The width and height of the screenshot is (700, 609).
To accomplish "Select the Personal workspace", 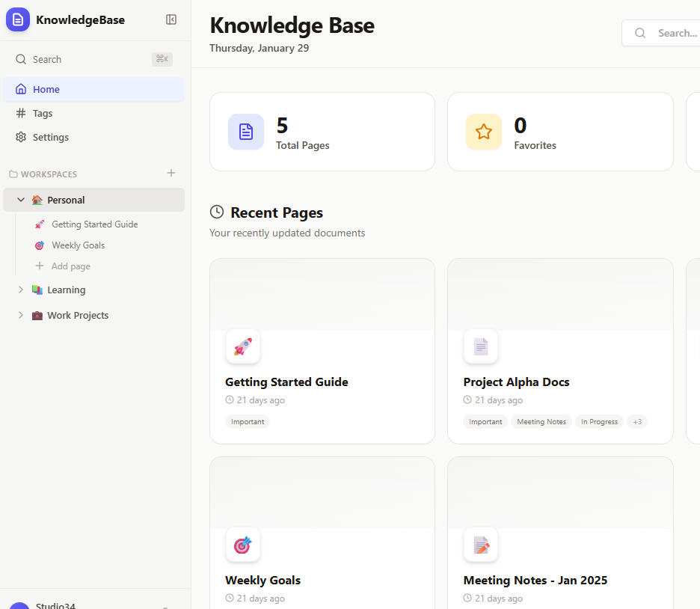I will pyautogui.click(x=93, y=200).
